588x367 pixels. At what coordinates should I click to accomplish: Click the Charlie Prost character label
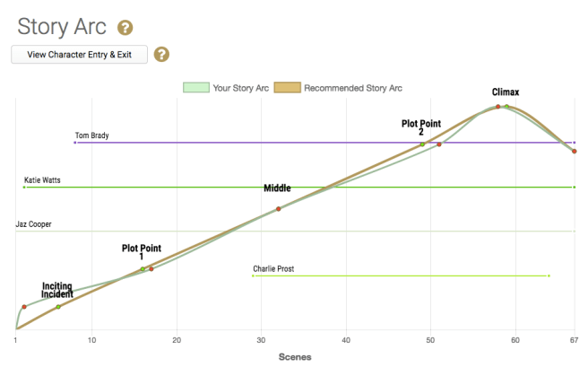pyautogui.click(x=273, y=268)
